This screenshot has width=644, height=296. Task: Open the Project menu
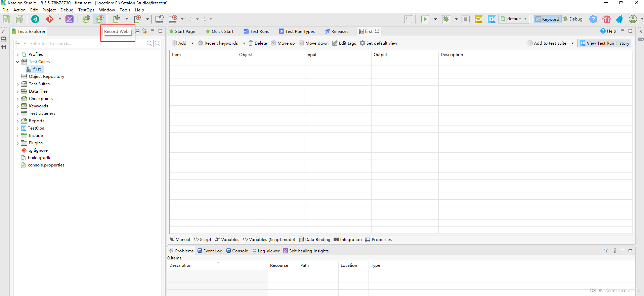click(x=49, y=10)
